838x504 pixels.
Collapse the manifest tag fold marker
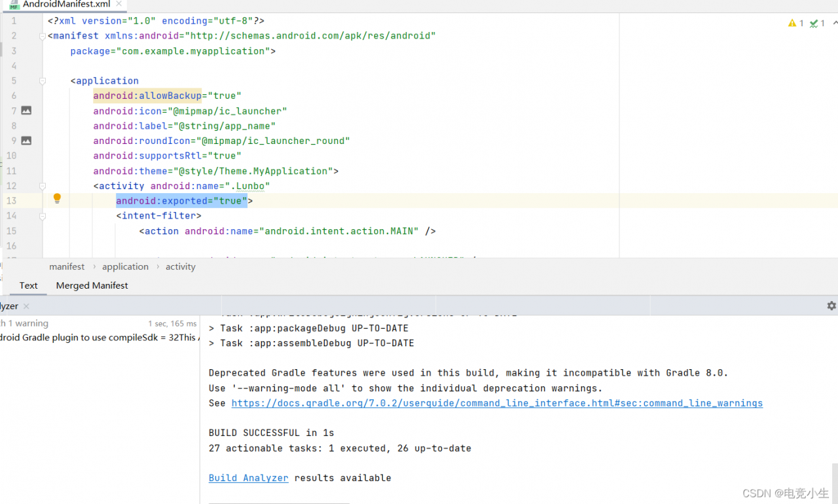click(42, 36)
